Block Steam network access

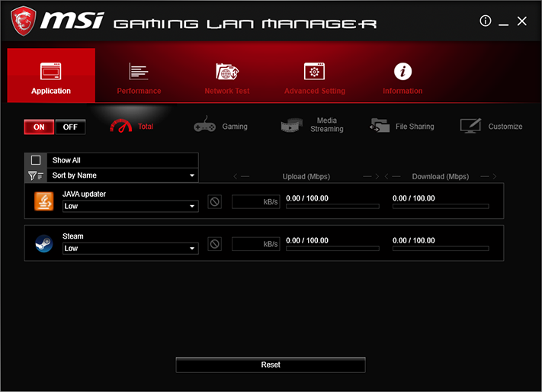click(215, 244)
